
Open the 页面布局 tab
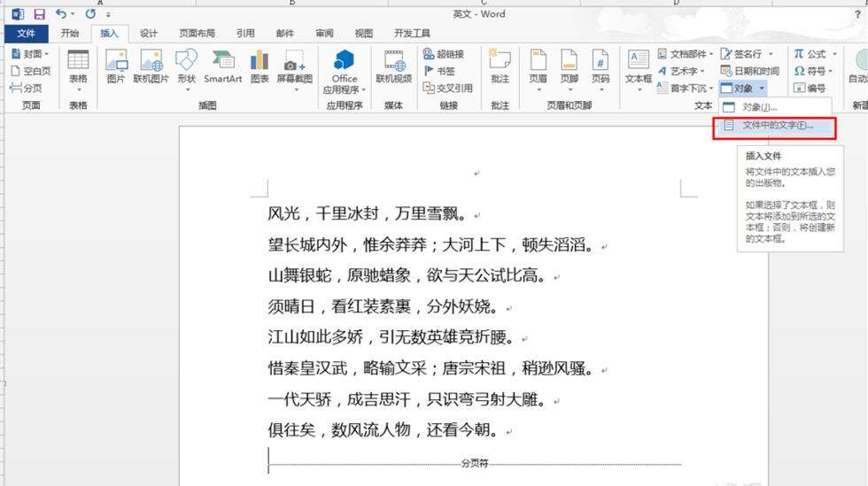tap(197, 34)
